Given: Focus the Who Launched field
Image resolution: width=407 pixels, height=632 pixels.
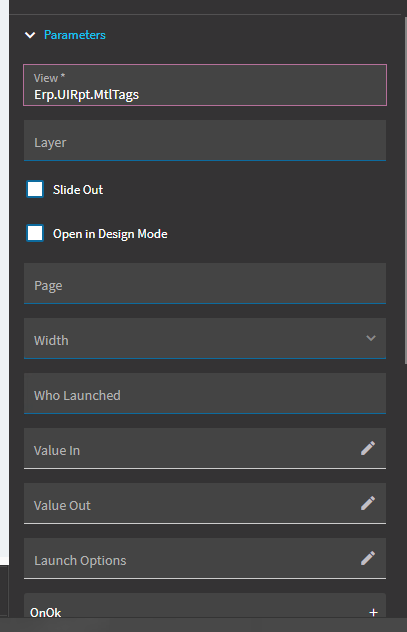Looking at the screenshot, I should point(205,393).
